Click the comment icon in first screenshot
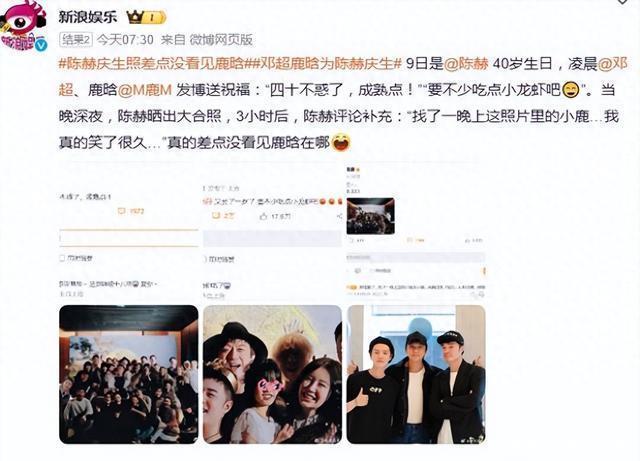Image resolution: width=640 pixels, height=461 pixels. [x=121, y=211]
